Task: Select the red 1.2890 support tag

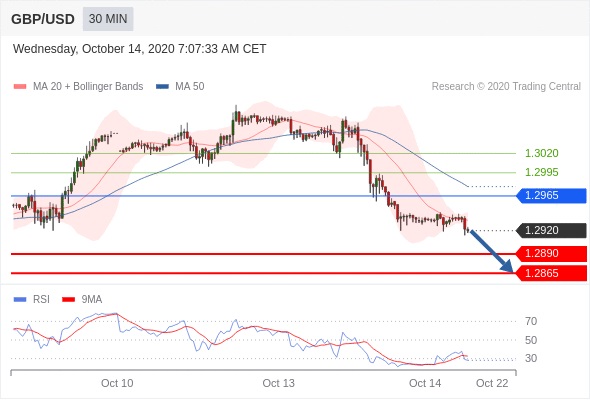Action: tap(551, 254)
